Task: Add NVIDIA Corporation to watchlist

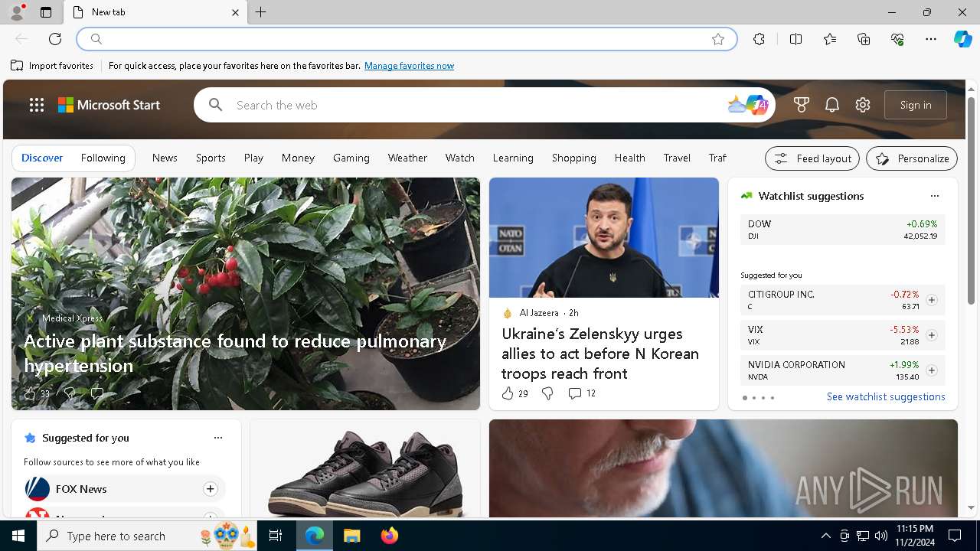Action: [x=931, y=370]
